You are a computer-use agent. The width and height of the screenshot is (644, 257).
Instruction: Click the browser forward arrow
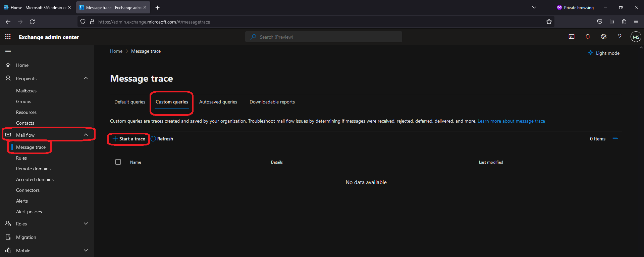point(20,22)
